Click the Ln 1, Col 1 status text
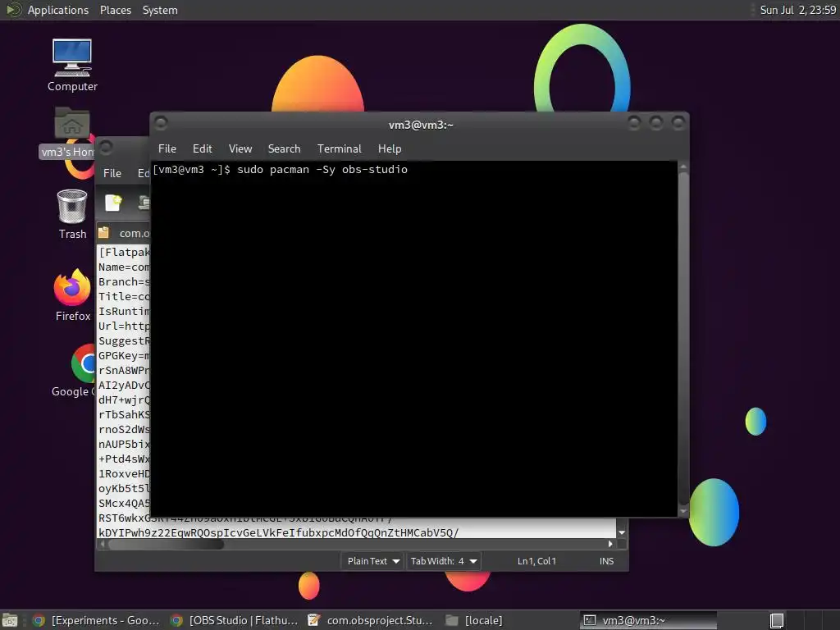840x630 pixels. tap(536, 561)
